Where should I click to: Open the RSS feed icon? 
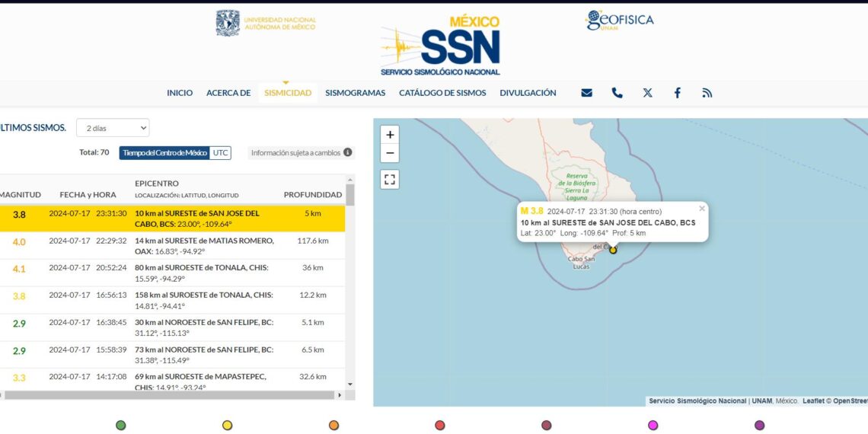[x=707, y=93]
